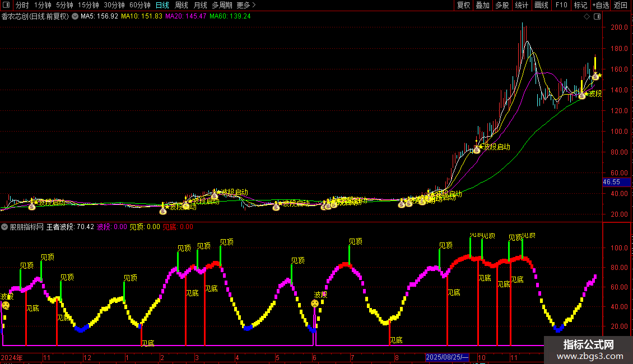Switch to the 分时 intraday tab
The height and width of the screenshot is (364, 633).
click(x=22, y=5)
